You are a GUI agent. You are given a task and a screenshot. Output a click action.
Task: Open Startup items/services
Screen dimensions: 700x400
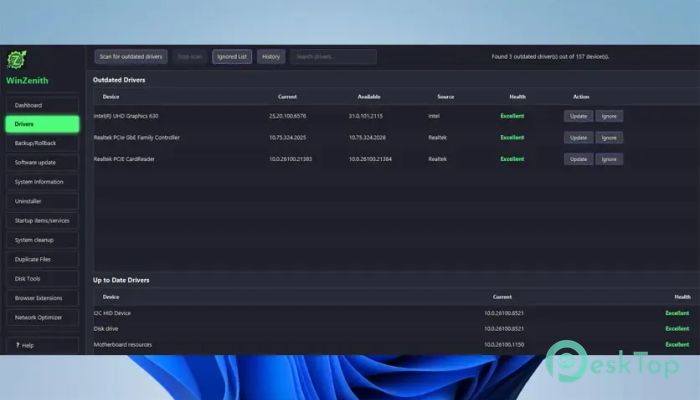click(42, 221)
